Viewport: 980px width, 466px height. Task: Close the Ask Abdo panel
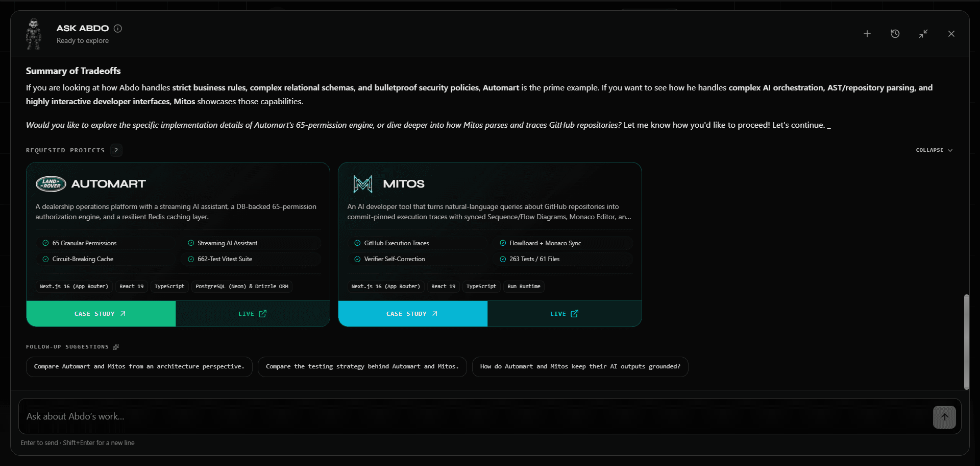[x=951, y=34]
